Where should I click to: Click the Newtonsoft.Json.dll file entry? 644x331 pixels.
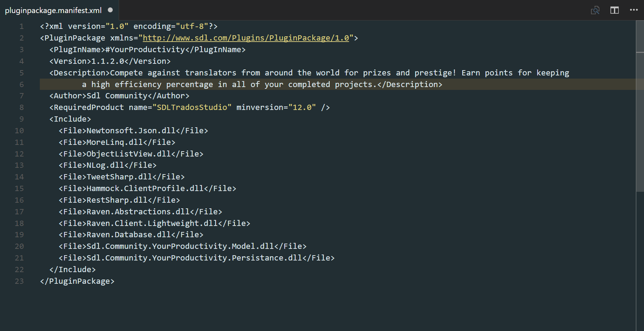(x=134, y=131)
